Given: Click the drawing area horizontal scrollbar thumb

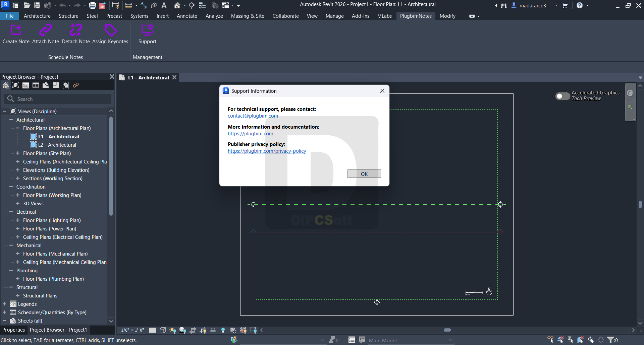Looking at the screenshot, I should pyautogui.click(x=447, y=330).
